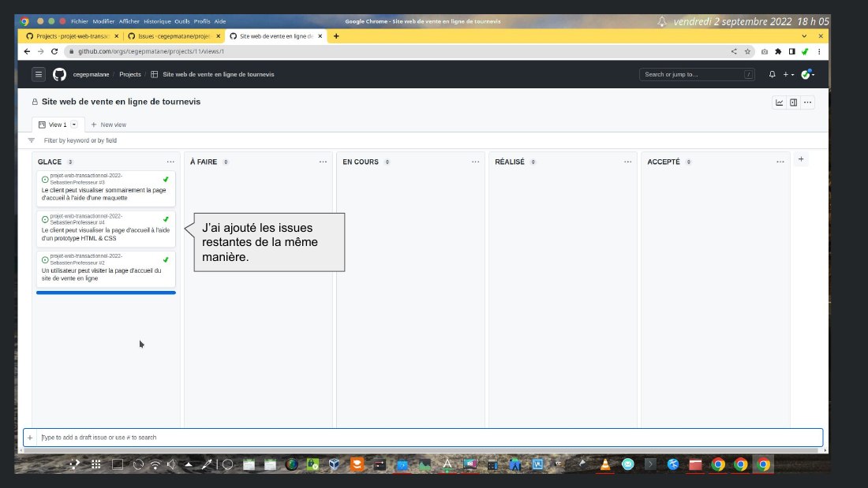Click Chrome back arrow
868x488 pixels.
(x=27, y=51)
